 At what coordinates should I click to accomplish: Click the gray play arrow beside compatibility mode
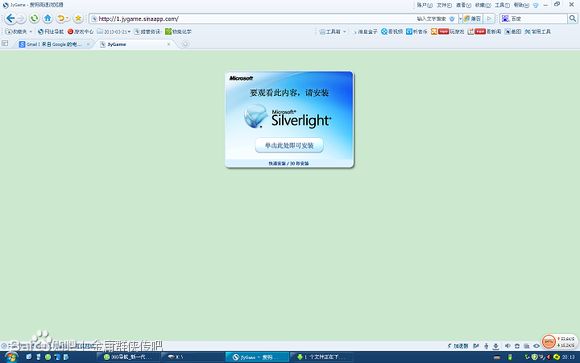point(489,19)
